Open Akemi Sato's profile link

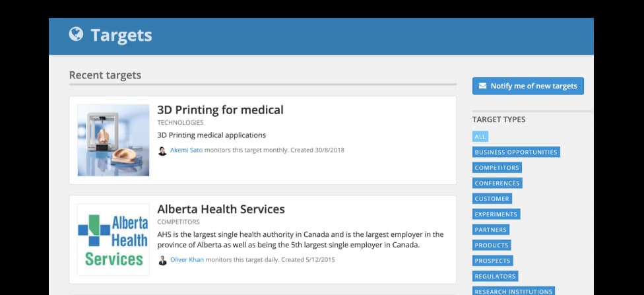point(187,150)
